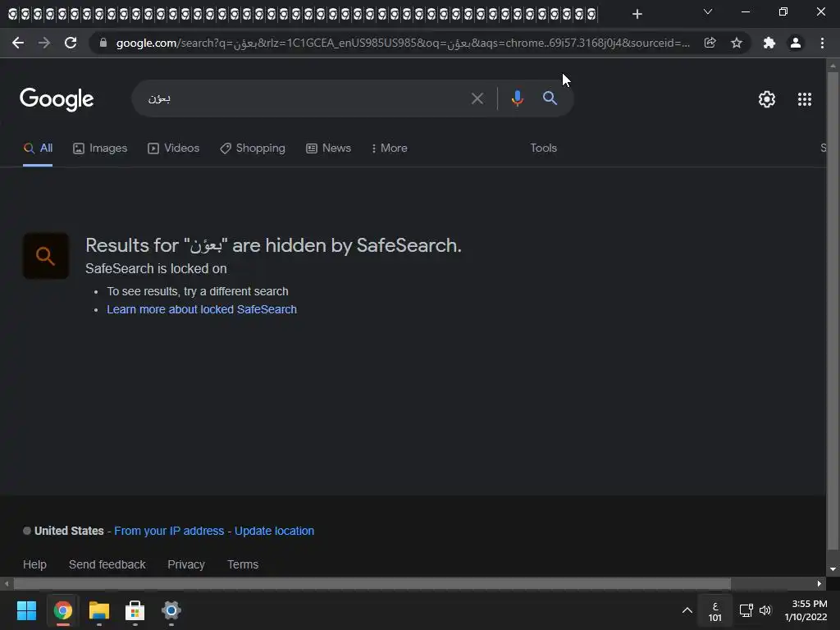This screenshot has height=630, width=840.
Task: Click the horizontal scrollbar thumb
Action: point(372,584)
